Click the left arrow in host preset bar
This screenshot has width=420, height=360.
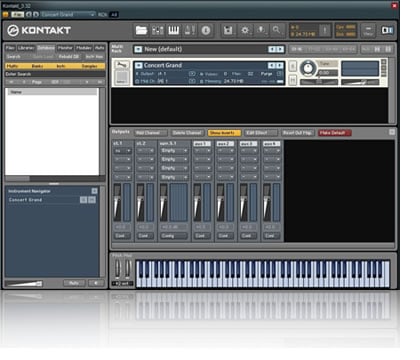(x=28, y=14)
